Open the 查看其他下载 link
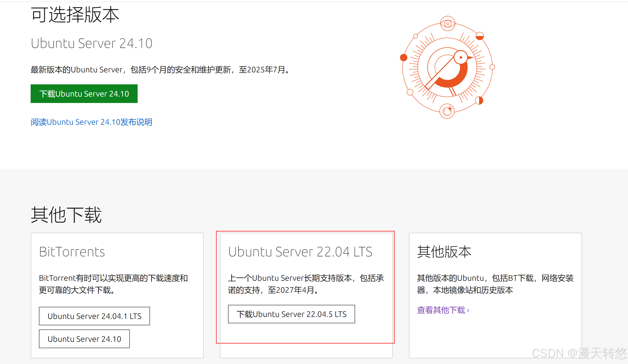 pyautogui.click(x=443, y=310)
